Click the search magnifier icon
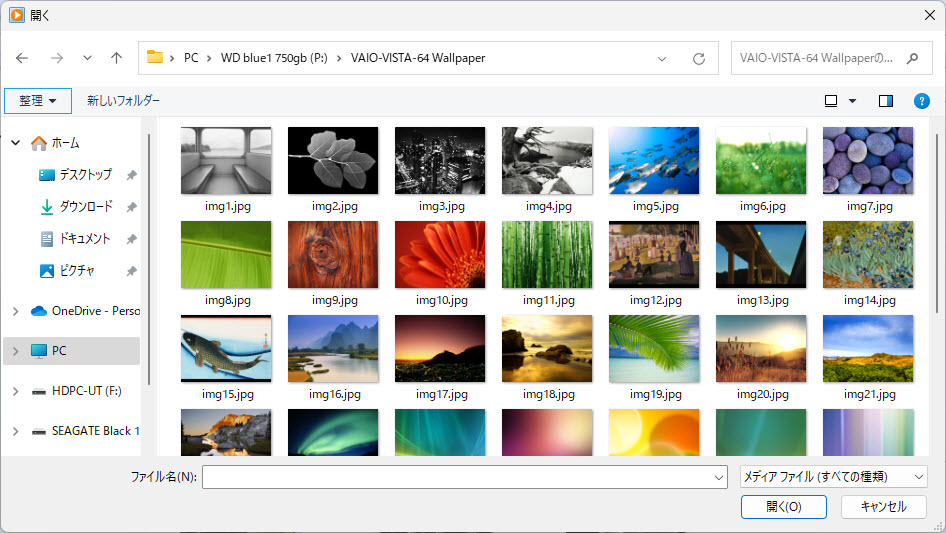 912,58
